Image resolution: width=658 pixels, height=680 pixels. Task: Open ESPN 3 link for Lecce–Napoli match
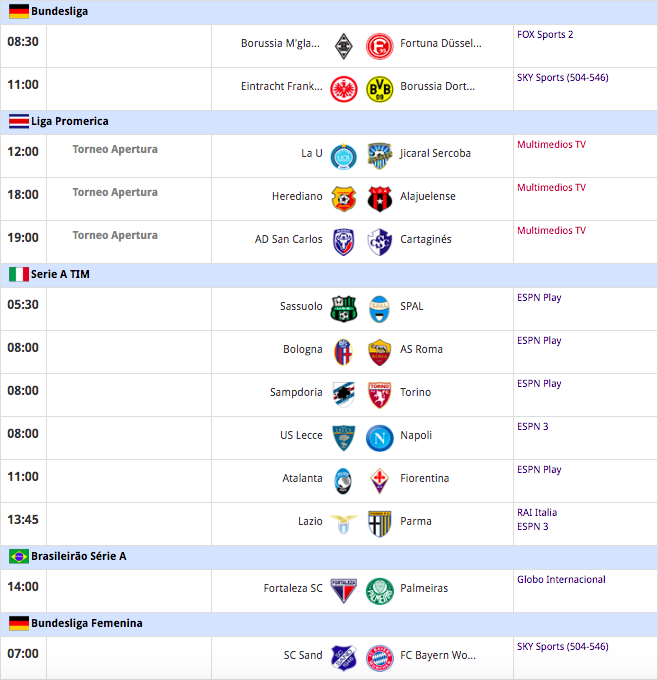[533, 427]
